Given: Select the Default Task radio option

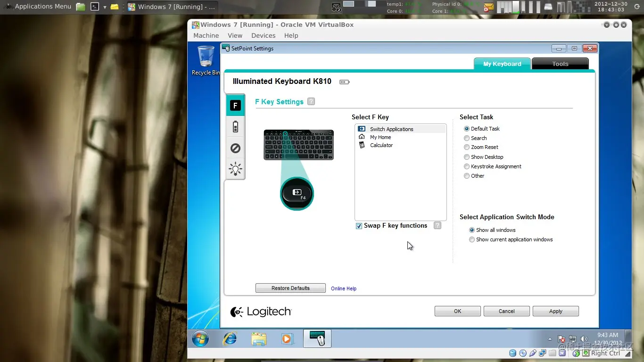Looking at the screenshot, I should 467,129.
